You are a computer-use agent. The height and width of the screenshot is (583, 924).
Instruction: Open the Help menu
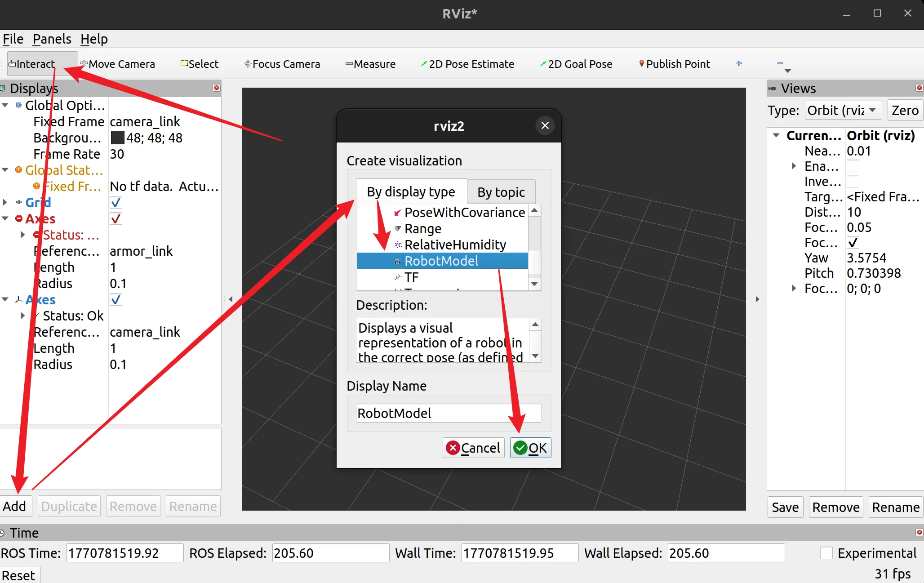(94, 39)
